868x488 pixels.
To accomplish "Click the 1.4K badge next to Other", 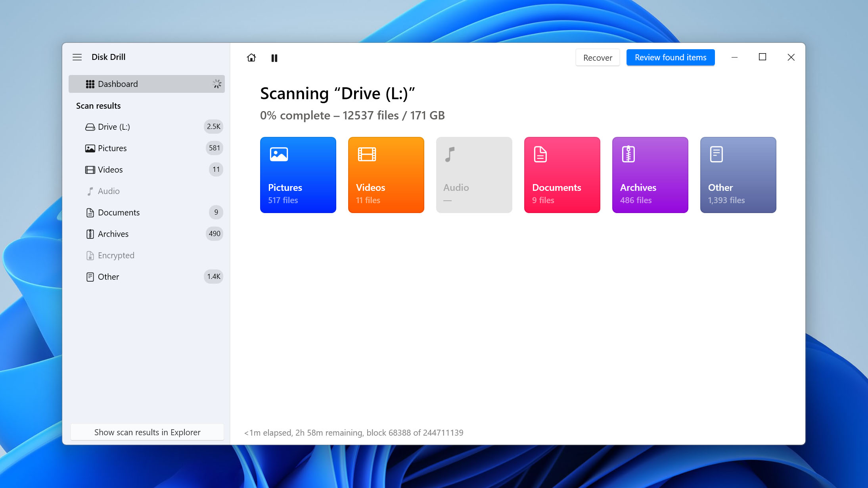I will pos(213,277).
